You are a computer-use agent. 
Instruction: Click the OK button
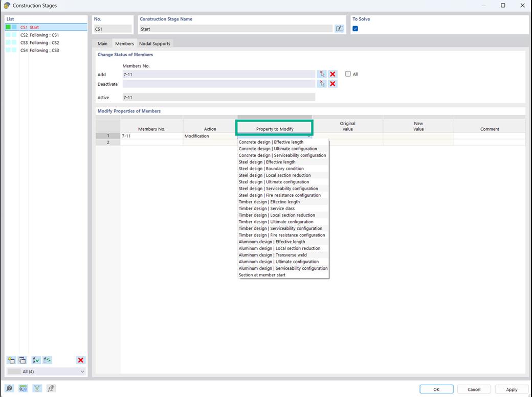436,389
